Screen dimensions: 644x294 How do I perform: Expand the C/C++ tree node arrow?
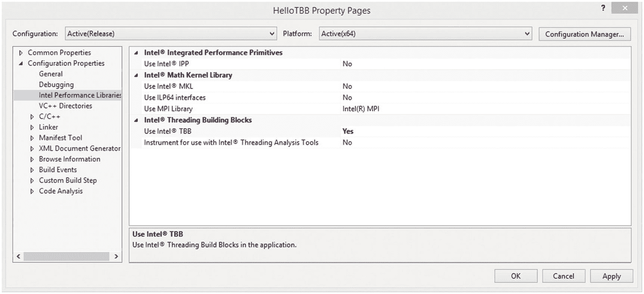(32, 117)
